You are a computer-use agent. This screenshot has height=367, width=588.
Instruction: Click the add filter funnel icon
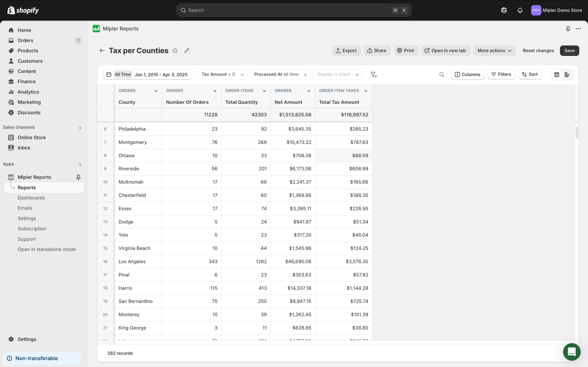pos(373,75)
